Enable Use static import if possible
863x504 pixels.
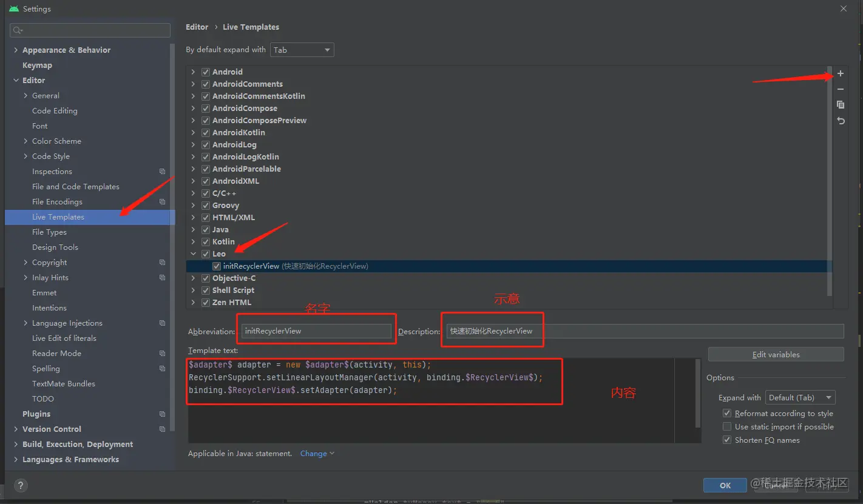[x=727, y=426]
